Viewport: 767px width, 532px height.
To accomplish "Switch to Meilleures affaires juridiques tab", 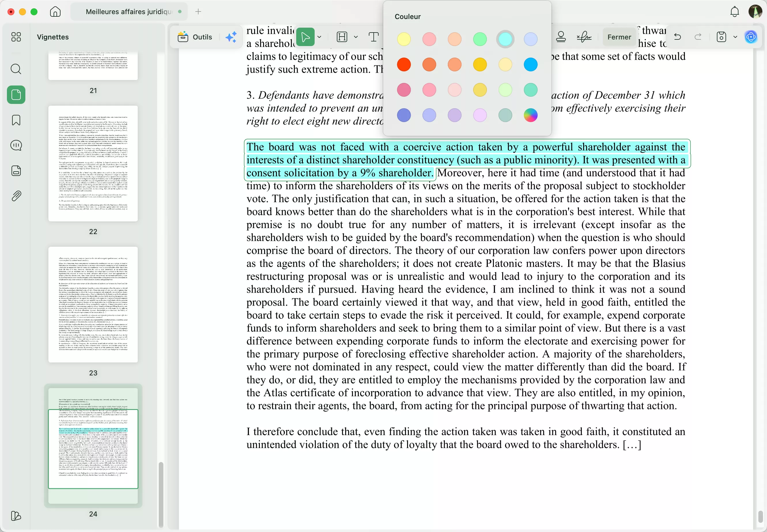I will [x=129, y=12].
